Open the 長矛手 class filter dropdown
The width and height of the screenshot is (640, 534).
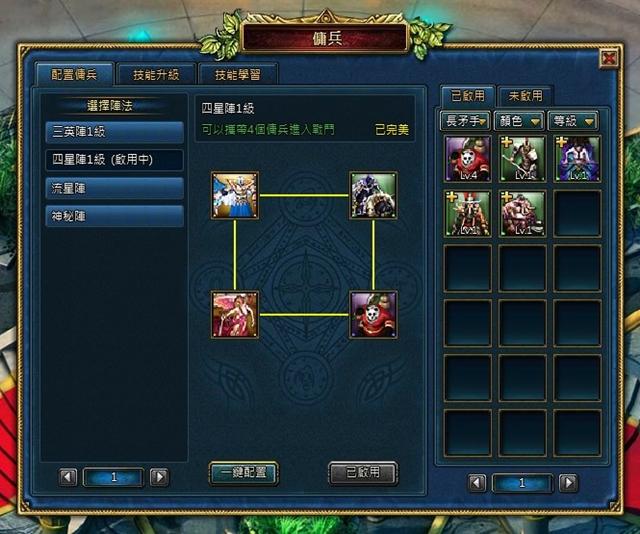465,121
